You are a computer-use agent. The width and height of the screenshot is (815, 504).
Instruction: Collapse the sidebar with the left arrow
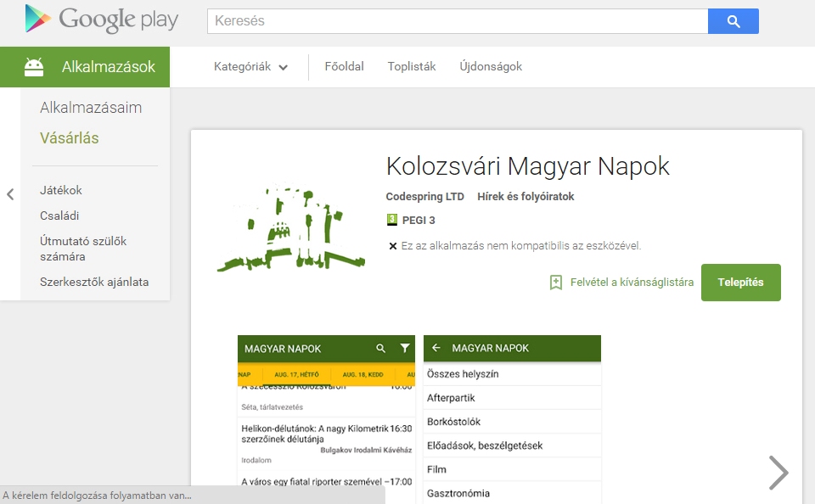(10, 194)
